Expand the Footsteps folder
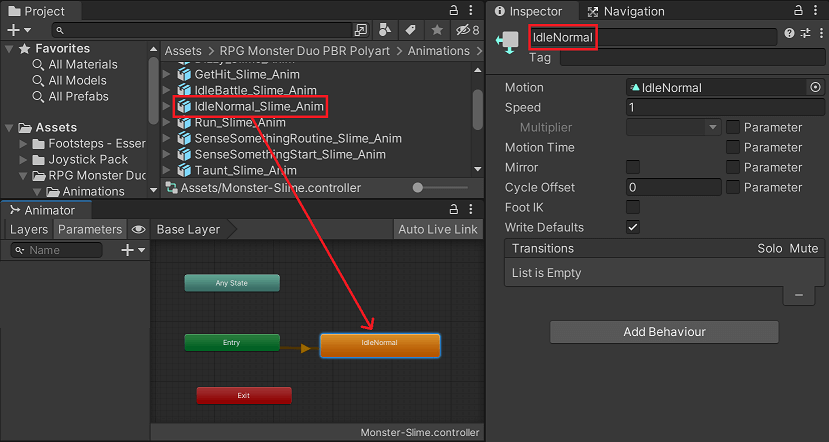Image resolution: width=829 pixels, height=442 pixels. tap(23, 143)
